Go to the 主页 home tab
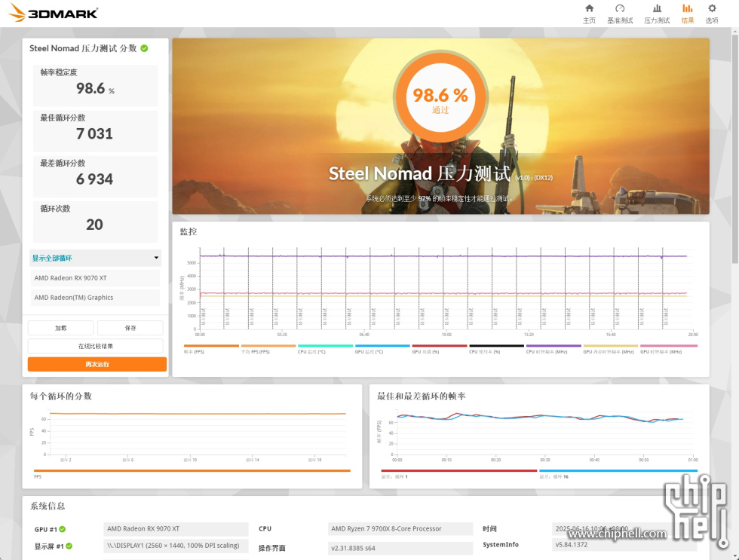Screen dimensions: 739x560 [x=589, y=14]
